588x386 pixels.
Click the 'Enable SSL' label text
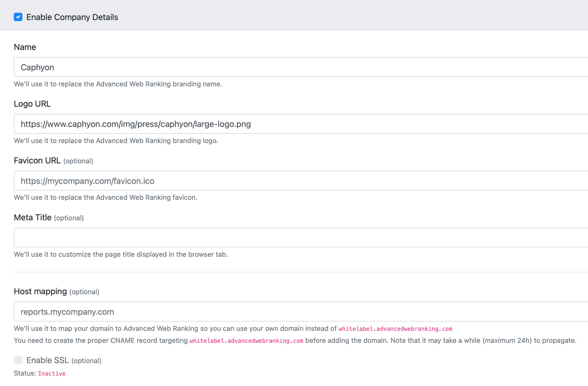tap(48, 360)
